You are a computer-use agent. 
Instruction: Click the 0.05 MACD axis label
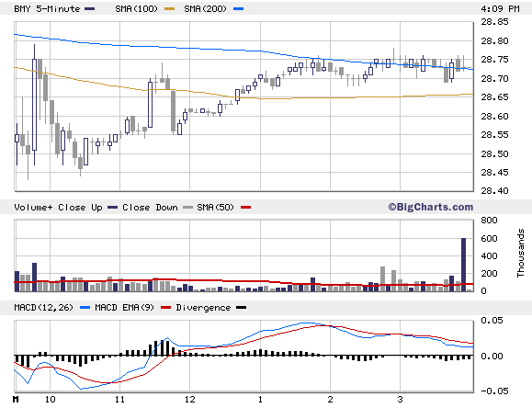pos(492,321)
